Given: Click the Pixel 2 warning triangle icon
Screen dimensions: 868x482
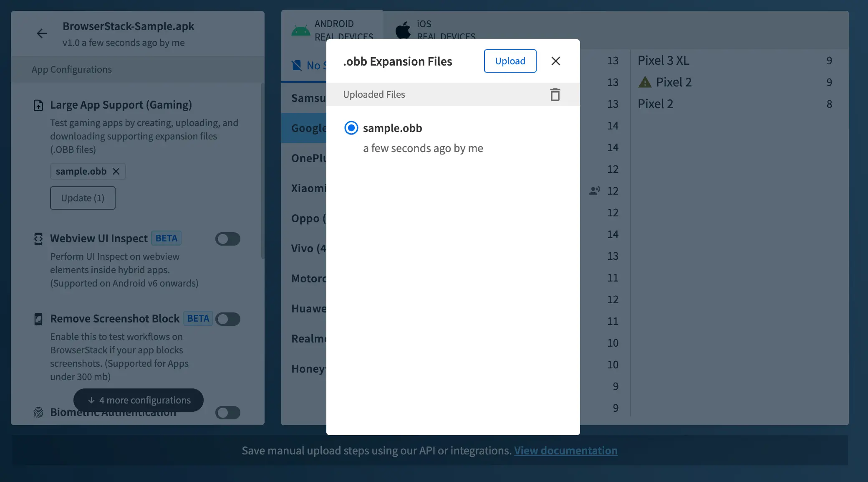Looking at the screenshot, I should [645, 82].
